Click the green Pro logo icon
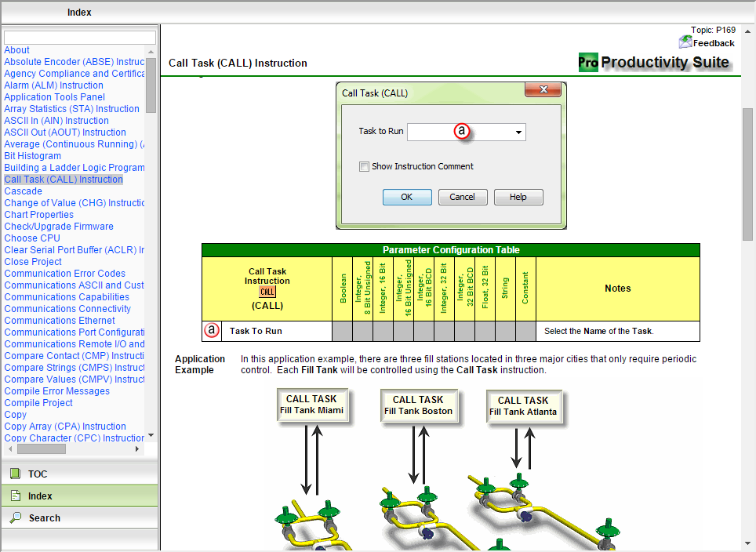The image size is (756, 552). pyautogui.click(x=587, y=63)
